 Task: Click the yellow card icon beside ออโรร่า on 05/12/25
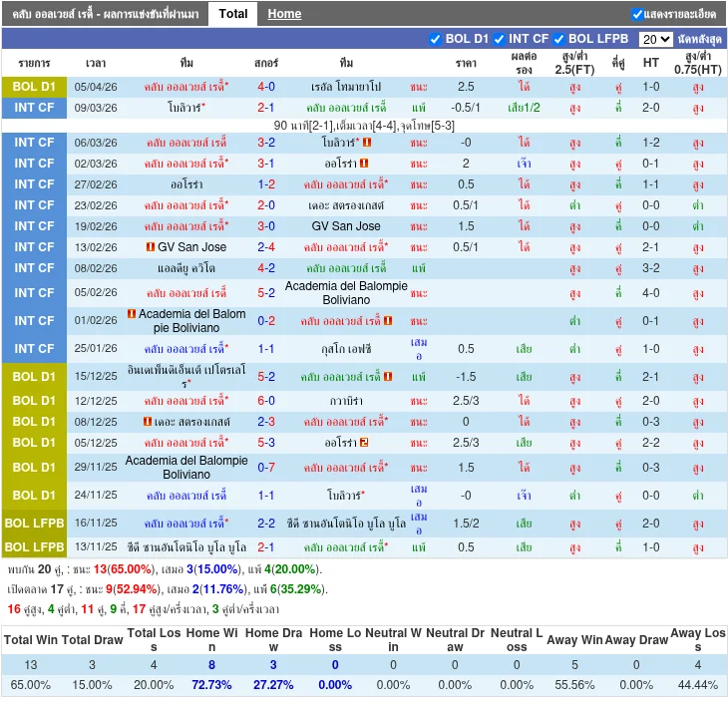tap(366, 443)
